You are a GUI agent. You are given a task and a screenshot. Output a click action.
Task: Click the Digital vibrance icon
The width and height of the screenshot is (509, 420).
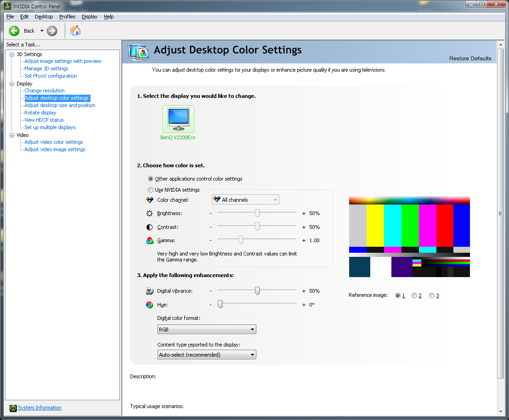pos(149,291)
